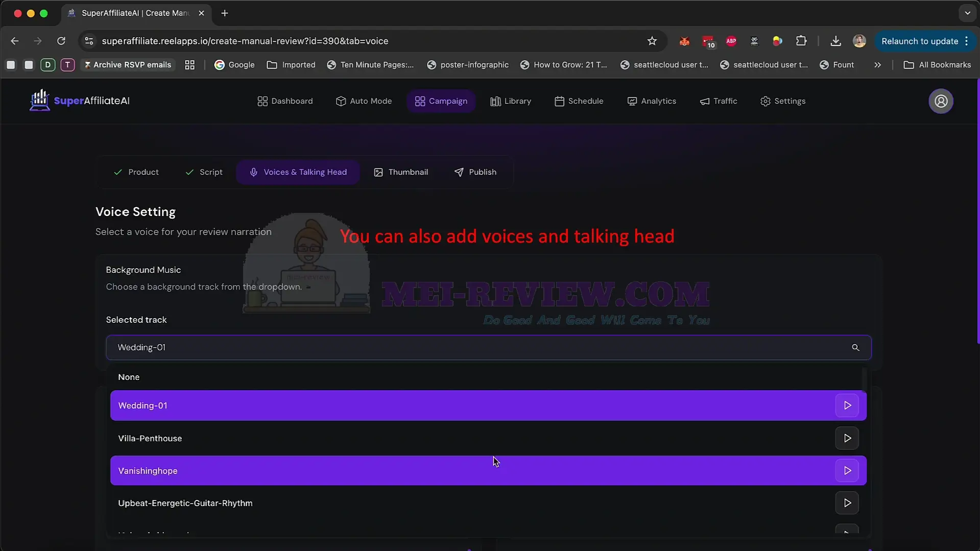
Task: Click the colorful circle extension icon
Action: pyautogui.click(x=777, y=41)
